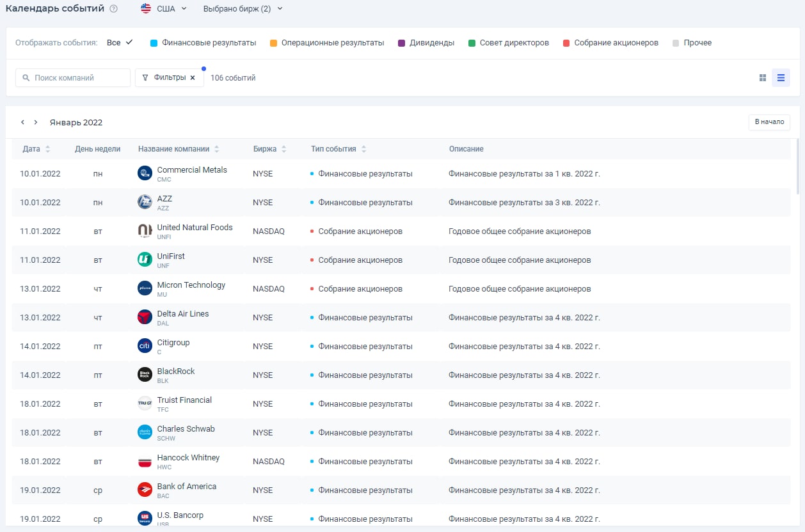
Task: Click the U.S. Bancorp logo
Action: pos(145,519)
